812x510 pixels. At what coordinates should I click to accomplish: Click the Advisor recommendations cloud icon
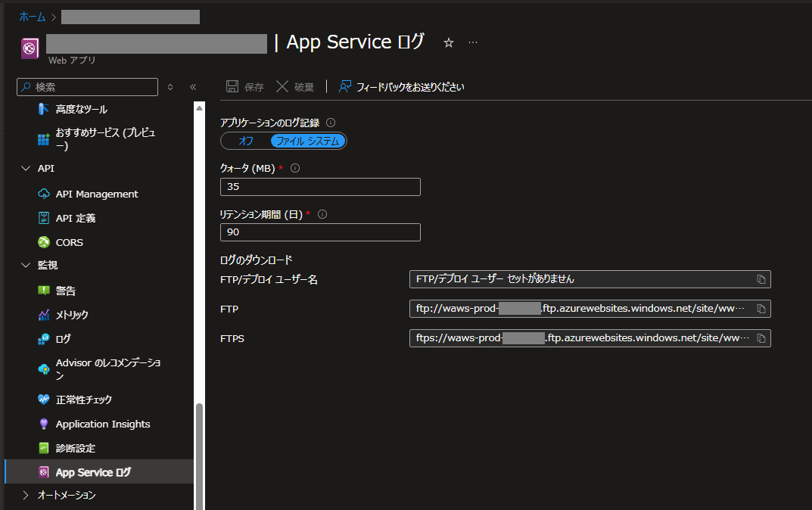(43, 369)
